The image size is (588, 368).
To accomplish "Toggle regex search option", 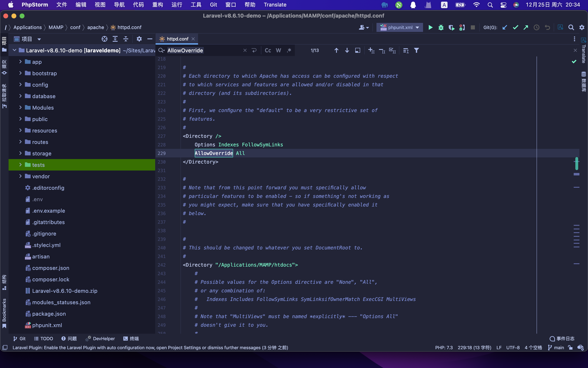I will tap(289, 50).
